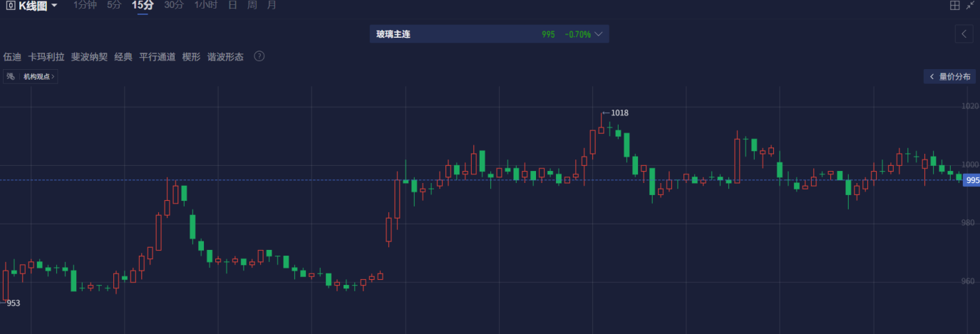Click the 平行通道 button
This screenshot has height=334, width=980.
click(157, 57)
